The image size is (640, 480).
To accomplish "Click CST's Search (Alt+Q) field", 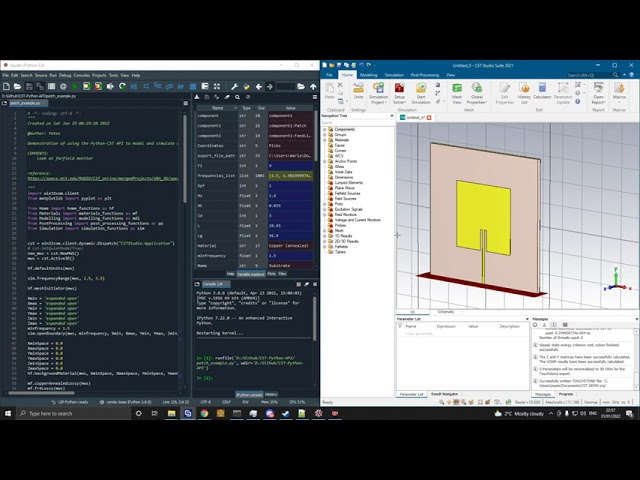I will coord(592,75).
